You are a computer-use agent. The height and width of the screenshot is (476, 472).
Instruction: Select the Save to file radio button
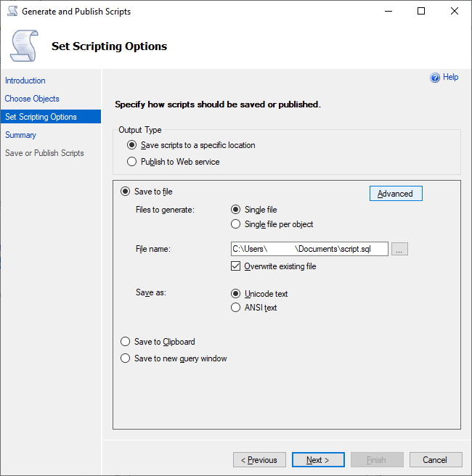[125, 192]
